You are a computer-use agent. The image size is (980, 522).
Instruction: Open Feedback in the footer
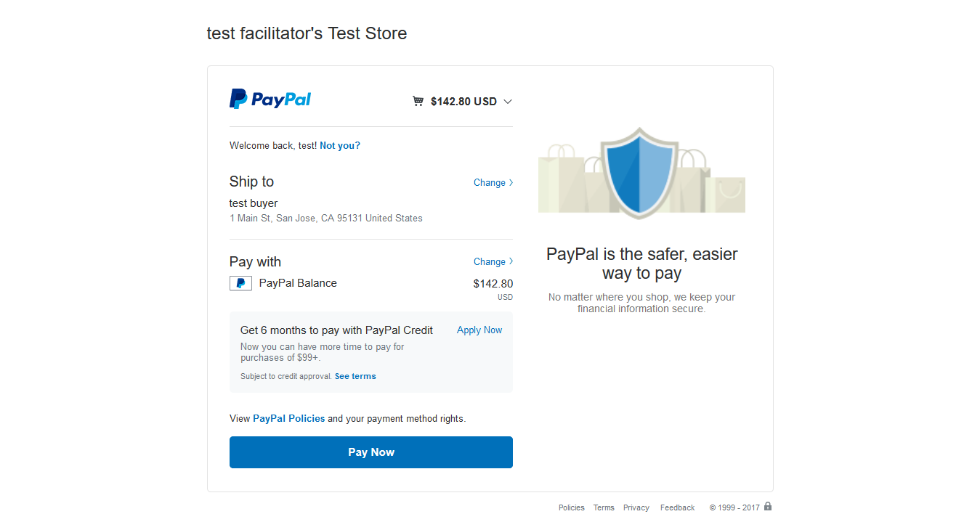(678, 507)
